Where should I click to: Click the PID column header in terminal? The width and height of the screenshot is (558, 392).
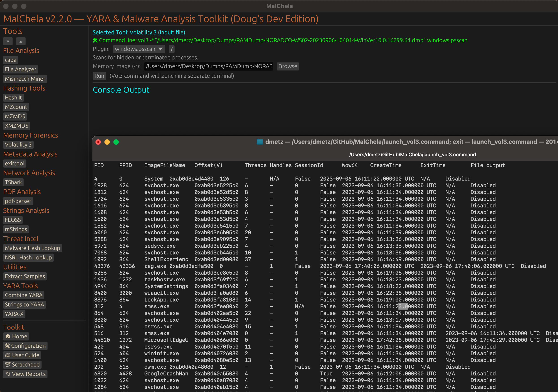99,165
